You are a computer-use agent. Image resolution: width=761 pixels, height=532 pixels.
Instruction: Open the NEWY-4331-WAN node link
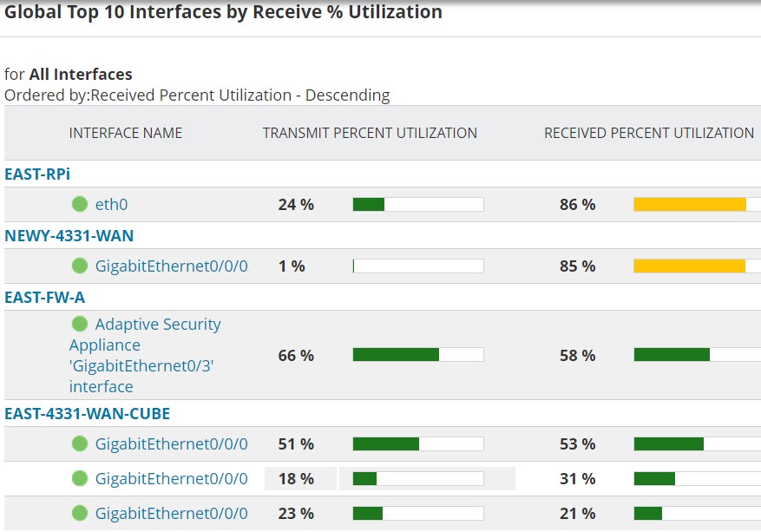click(69, 235)
